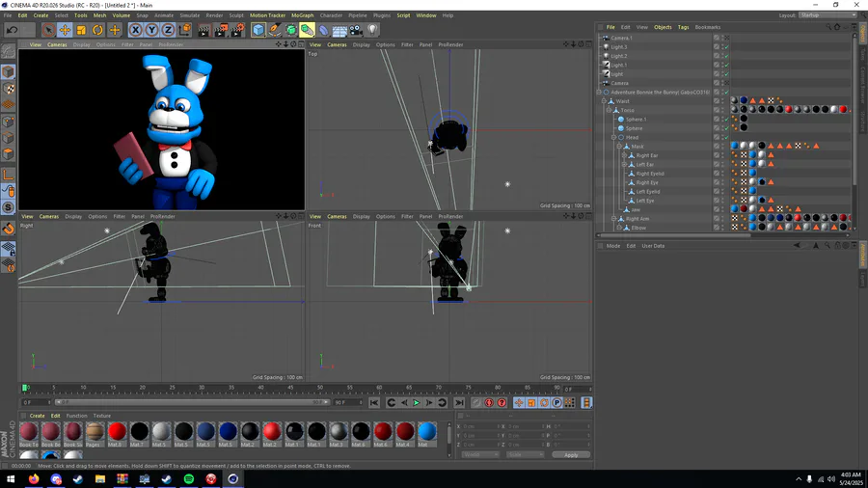Activate the Scale tool
Screen dimensions: 868x488
pos(81,30)
